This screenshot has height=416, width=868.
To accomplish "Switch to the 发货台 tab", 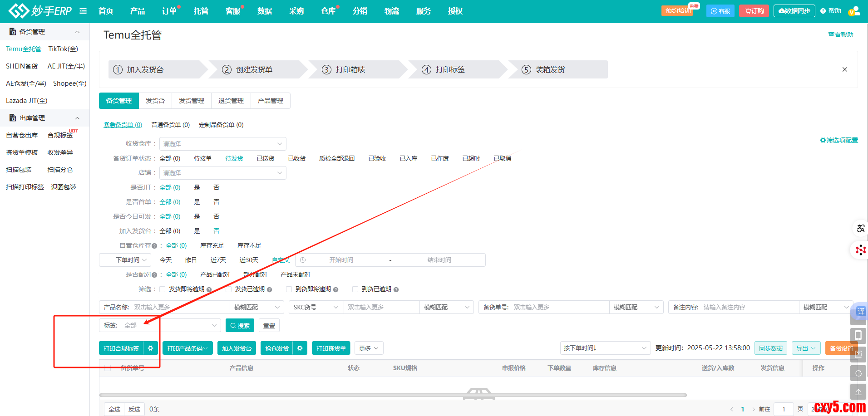I will (155, 101).
